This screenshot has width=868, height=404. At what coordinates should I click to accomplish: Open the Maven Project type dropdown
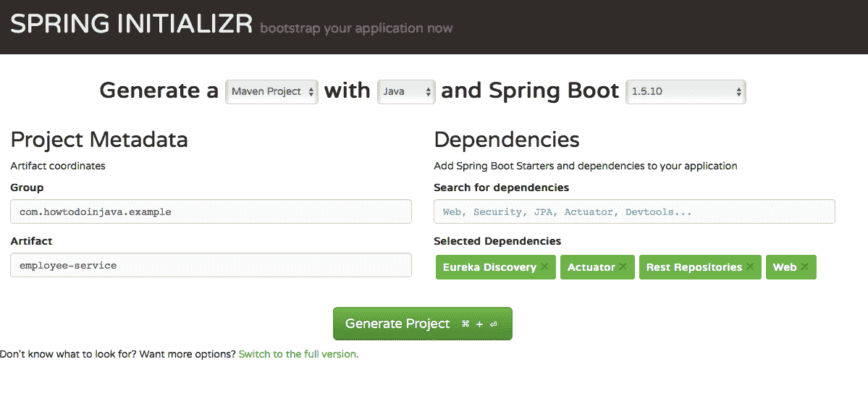point(271,92)
